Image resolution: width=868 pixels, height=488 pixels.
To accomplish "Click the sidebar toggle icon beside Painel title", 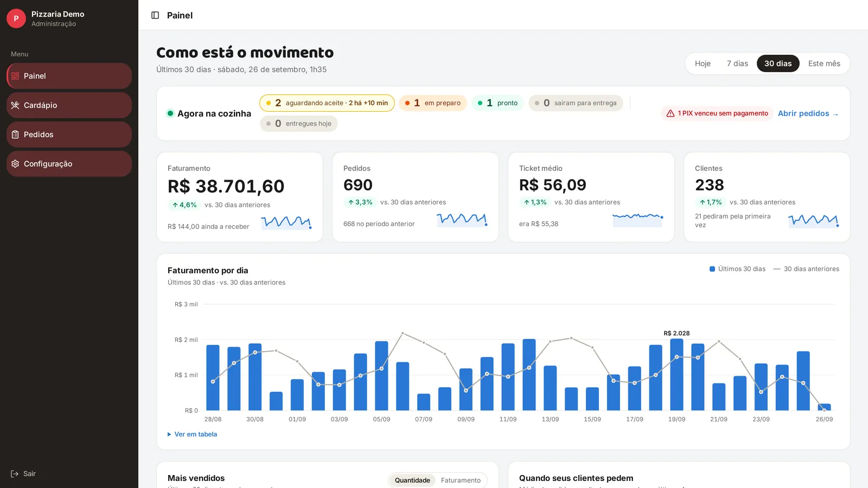I will click(155, 15).
